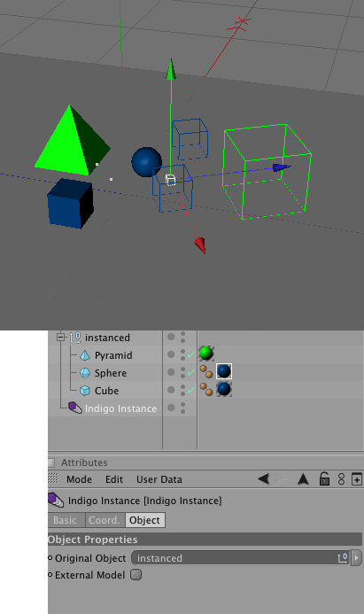Select the instanced object label
The width and height of the screenshot is (364, 614).
pos(107,338)
